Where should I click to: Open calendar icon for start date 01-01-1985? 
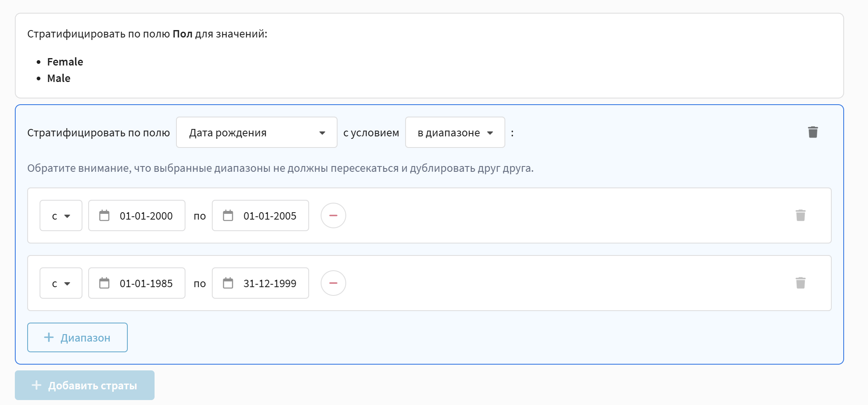(104, 283)
